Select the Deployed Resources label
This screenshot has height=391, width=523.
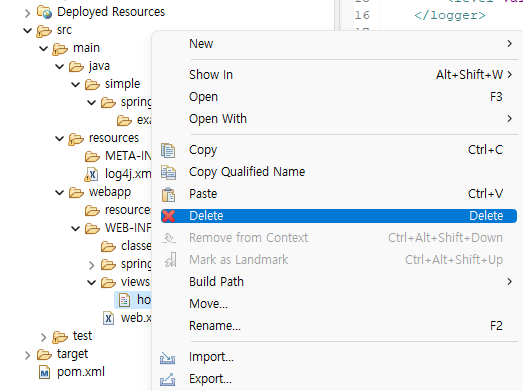coord(111,12)
